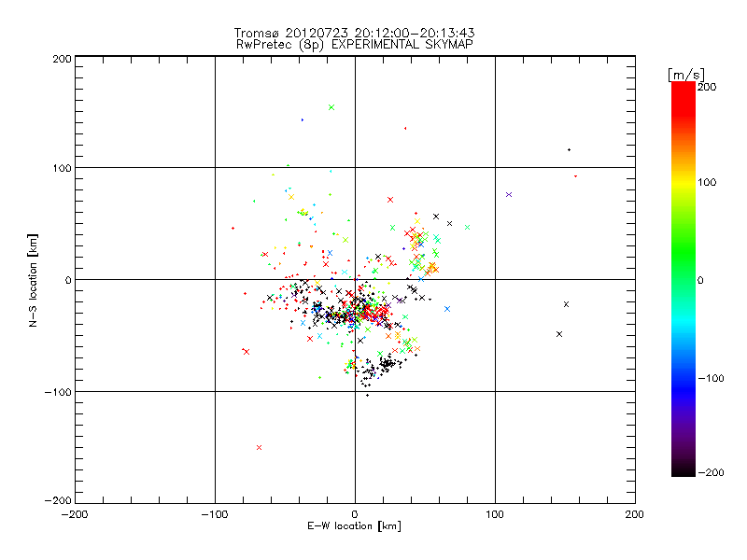Click the 'N-S location [km]' axis label

pos(33,280)
